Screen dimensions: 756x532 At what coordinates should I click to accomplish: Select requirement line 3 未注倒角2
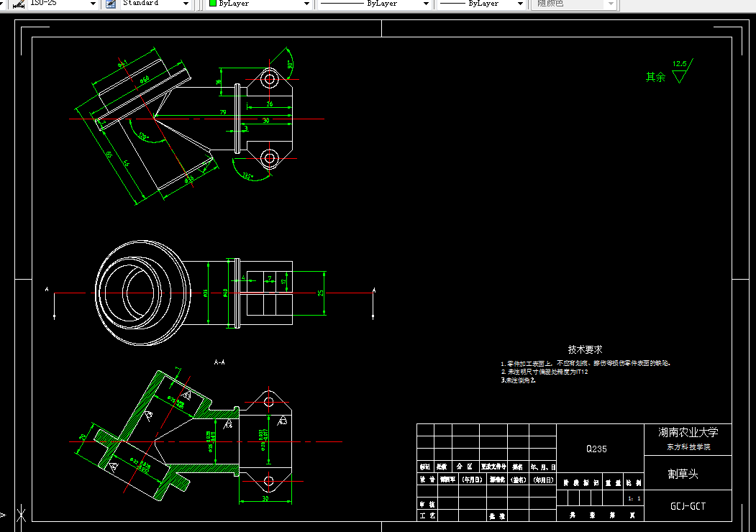519,380
